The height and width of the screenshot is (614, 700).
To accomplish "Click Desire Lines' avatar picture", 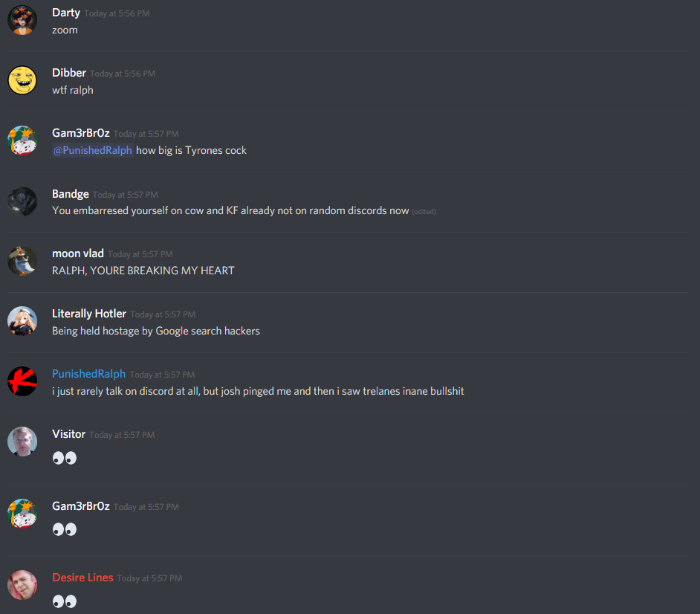I will click(22, 585).
